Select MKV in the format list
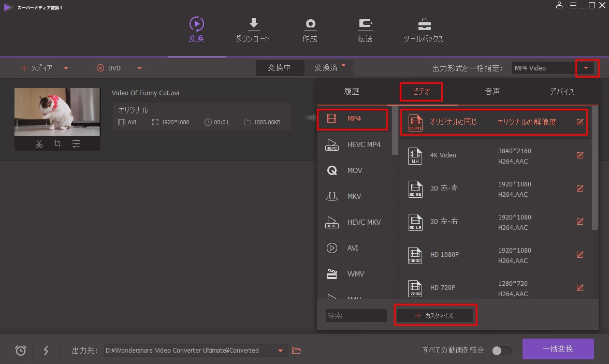Image resolution: width=609 pixels, height=364 pixels. (354, 196)
